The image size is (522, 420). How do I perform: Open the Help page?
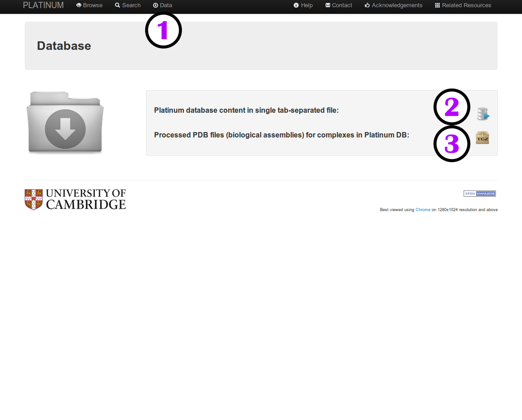click(303, 5)
